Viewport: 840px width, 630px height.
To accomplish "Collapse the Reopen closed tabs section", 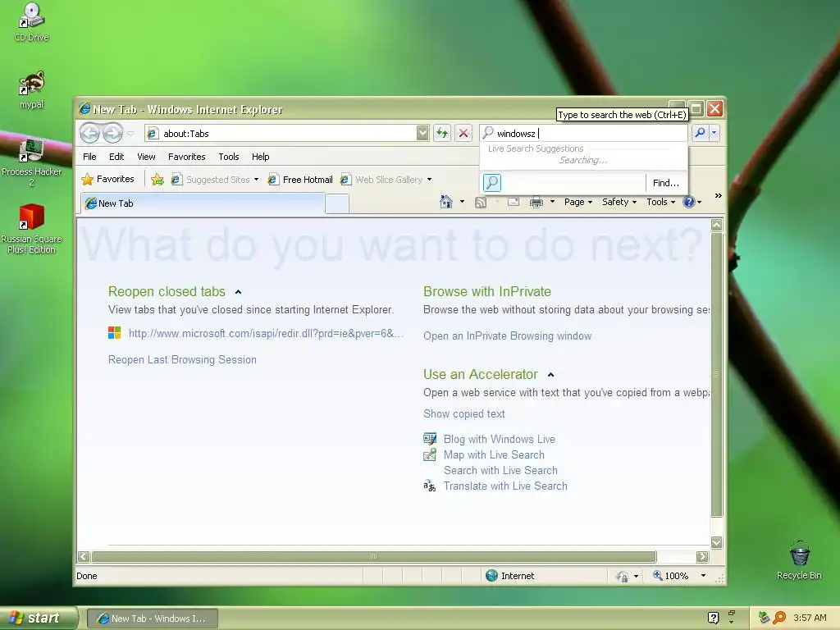I will click(x=239, y=292).
